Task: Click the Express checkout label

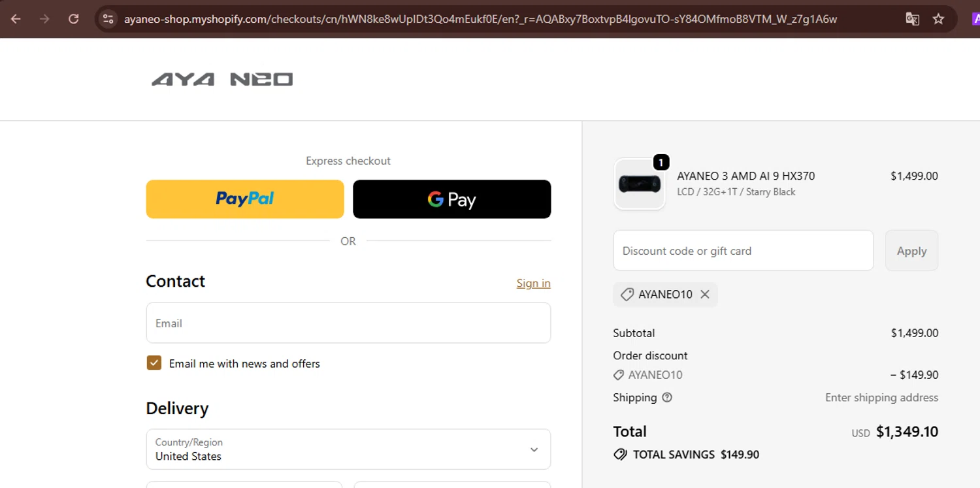Action: (x=348, y=161)
